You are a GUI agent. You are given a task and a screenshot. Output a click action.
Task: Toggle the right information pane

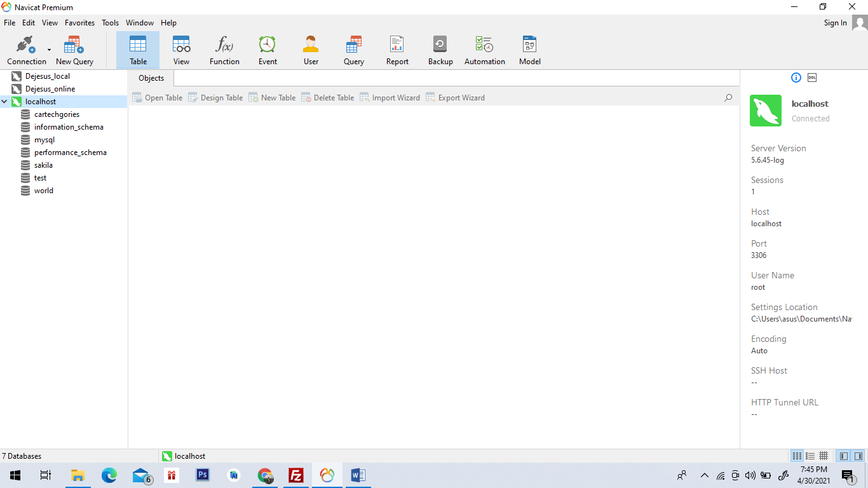(x=858, y=456)
